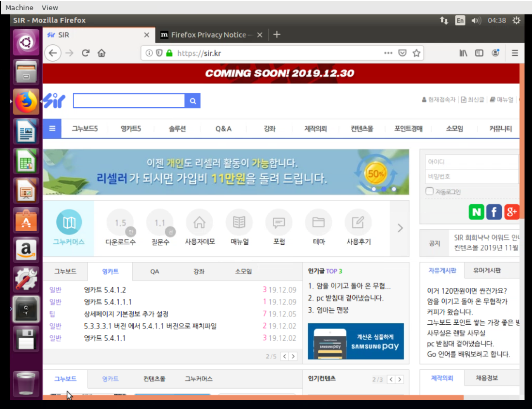Open the 영카트 5.4.1.2 post link
532x409 pixels.
tap(105, 290)
